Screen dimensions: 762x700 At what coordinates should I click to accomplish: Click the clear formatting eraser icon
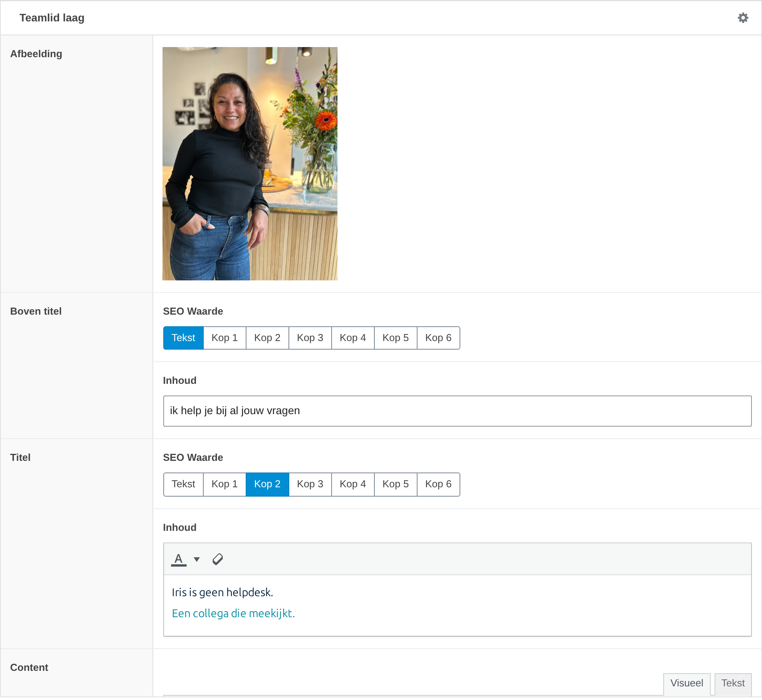coord(218,559)
